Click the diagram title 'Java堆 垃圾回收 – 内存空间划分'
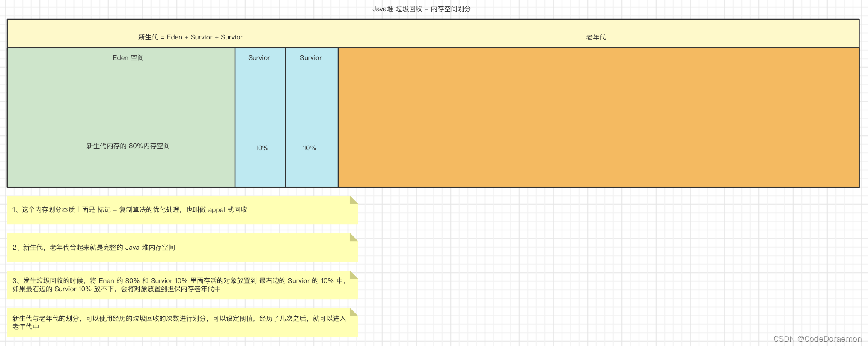The height and width of the screenshot is (346, 868). [421, 9]
